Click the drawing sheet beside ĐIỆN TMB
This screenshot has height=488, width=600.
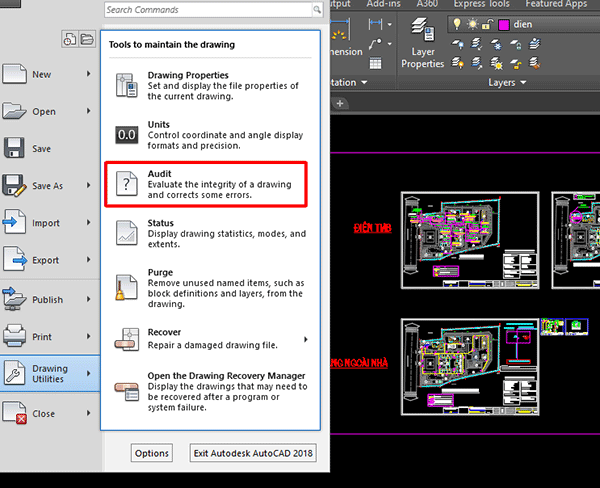[x=470, y=240]
